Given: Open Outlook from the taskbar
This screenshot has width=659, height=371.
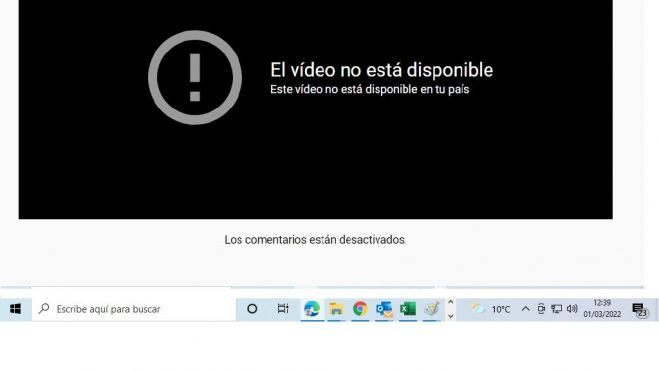Looking at the screenshot, I should (384, 309).
